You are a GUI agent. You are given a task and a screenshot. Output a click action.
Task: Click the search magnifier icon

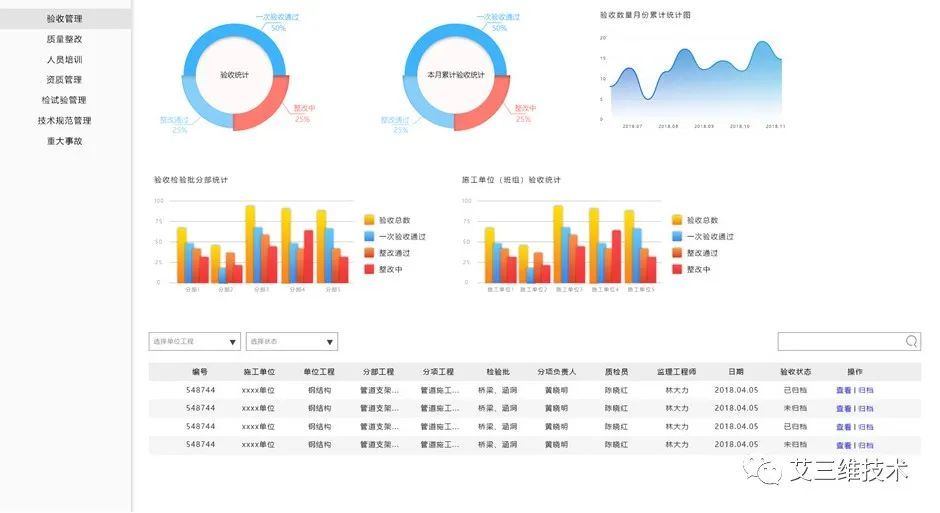(x=911, y=342)
